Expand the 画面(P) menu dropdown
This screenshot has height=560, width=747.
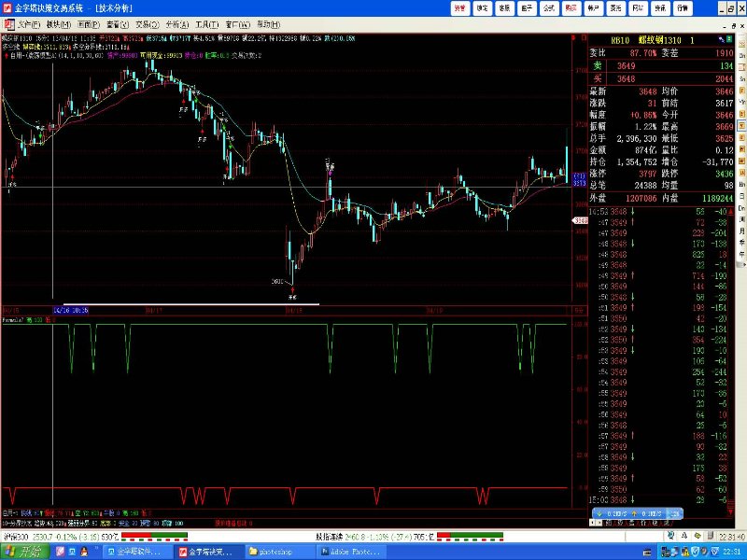click(89, 23)
